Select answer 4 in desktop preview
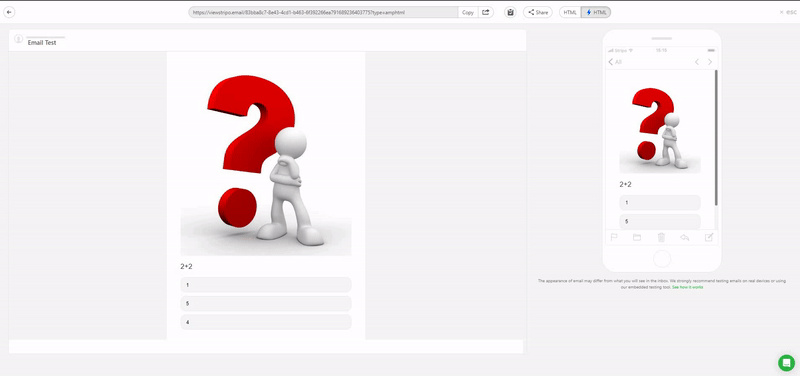 click(266, 322)
